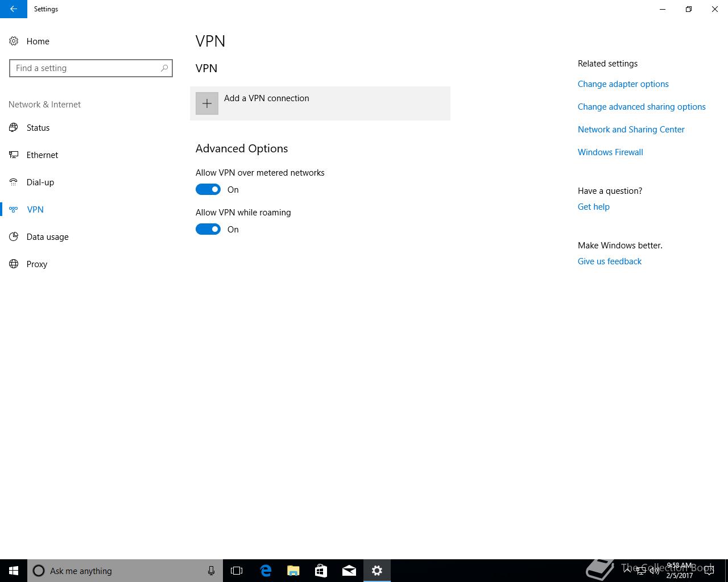The image size is (728, 582).
Task: Launch Microsoft Edge from the taskbar
Action: pyautogui.click(x=265, y=571)
